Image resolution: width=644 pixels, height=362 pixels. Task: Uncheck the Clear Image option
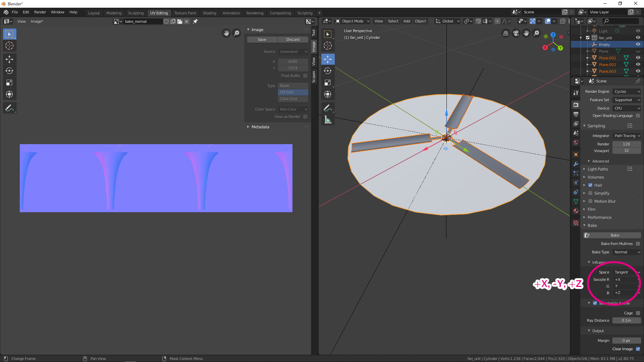638,349
